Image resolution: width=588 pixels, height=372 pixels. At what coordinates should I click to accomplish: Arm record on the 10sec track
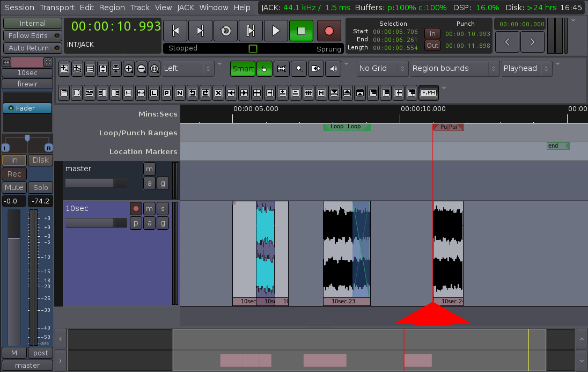(x=136, y=209)
